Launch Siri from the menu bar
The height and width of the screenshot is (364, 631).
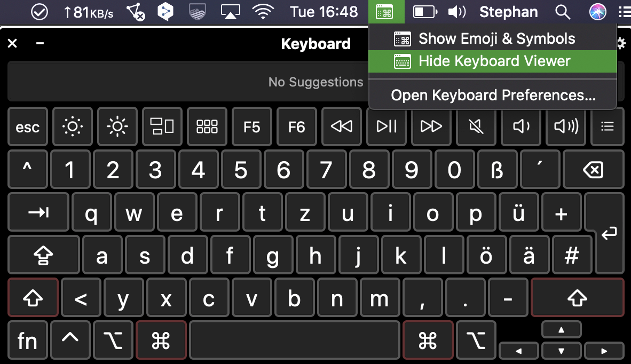[597, 12]
